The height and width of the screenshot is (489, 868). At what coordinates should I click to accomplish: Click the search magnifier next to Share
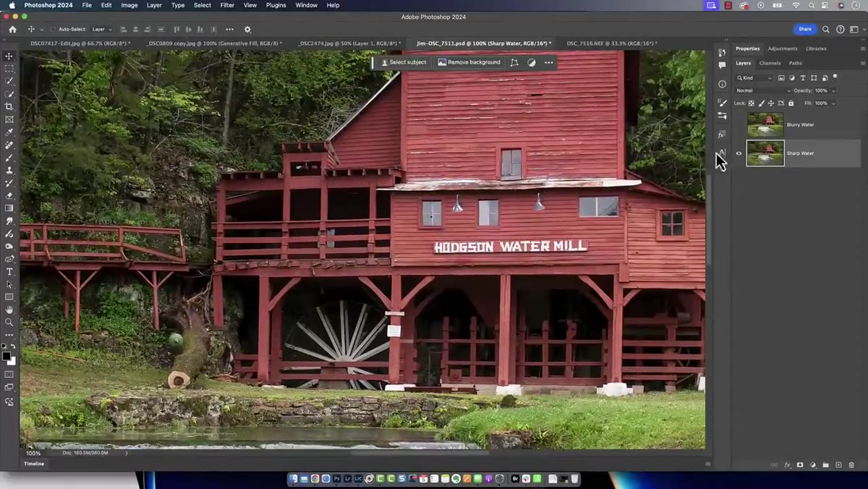(x=826, y=30)
